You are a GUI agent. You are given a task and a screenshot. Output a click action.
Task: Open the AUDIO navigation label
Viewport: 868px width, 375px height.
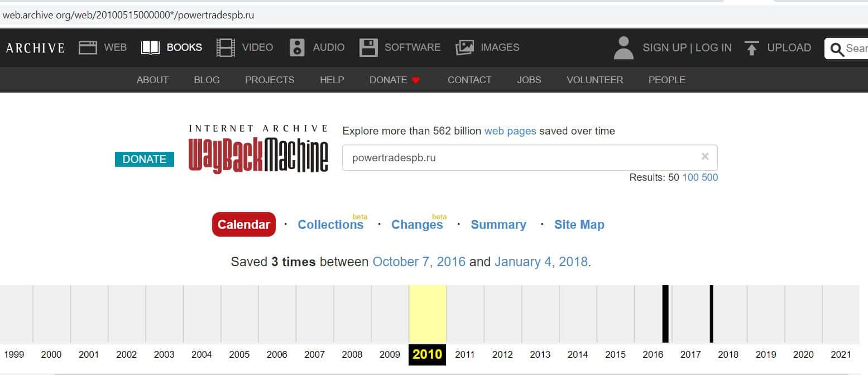(329, 47)
